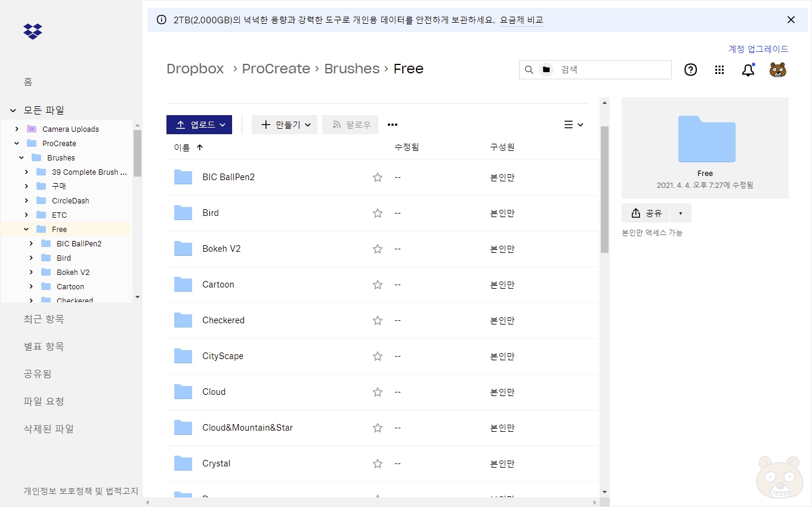Click the Cartoon folder icon in list
The image size is (812, 507).
point(183,285)
